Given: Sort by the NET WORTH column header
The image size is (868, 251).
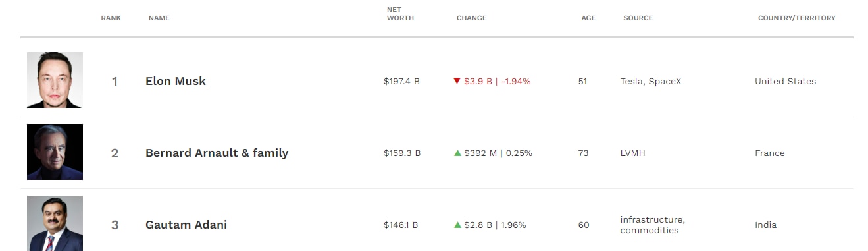Looking at the screenshot, I should (x=400, y=14).
